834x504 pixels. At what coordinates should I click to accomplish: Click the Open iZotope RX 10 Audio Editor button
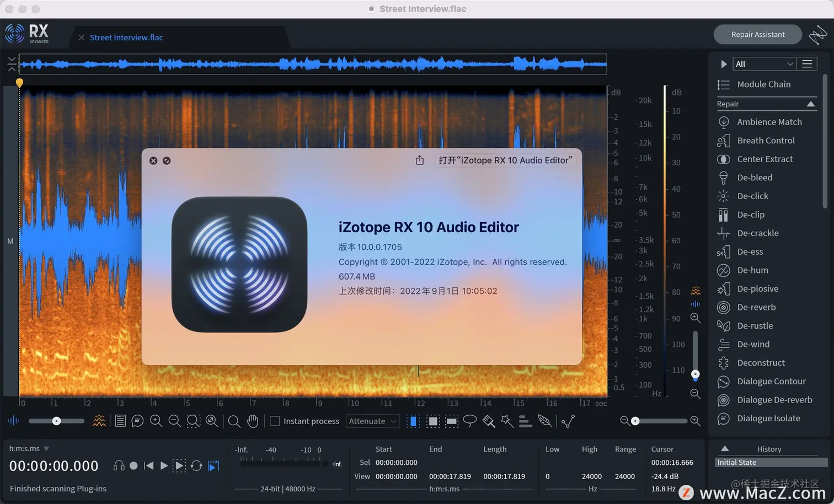[505, 160]
